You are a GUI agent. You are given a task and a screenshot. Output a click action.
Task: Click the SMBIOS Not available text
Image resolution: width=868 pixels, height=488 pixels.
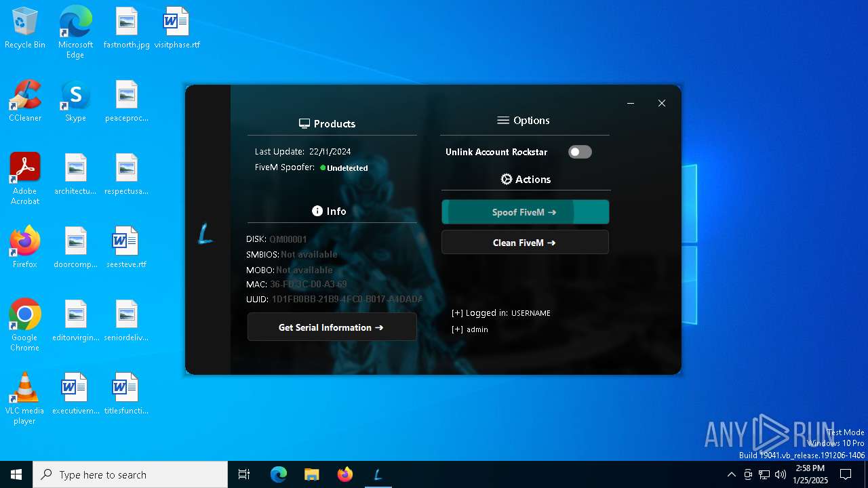309,255
